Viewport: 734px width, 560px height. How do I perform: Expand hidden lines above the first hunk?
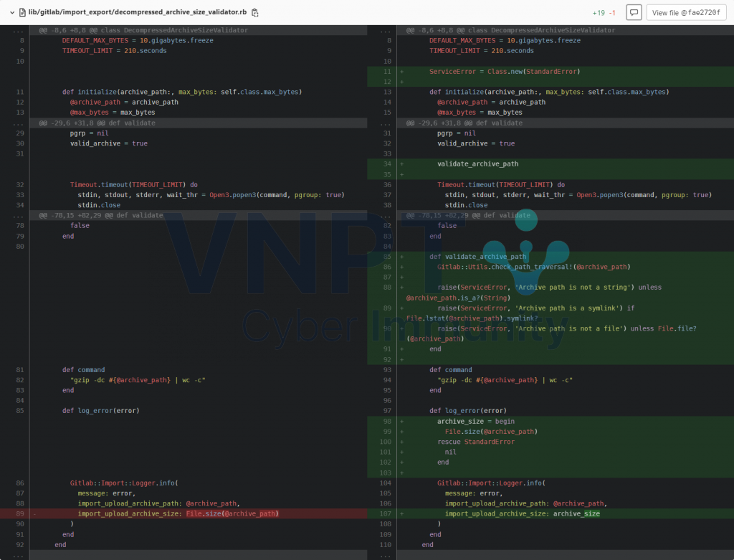tap(18, 30)
